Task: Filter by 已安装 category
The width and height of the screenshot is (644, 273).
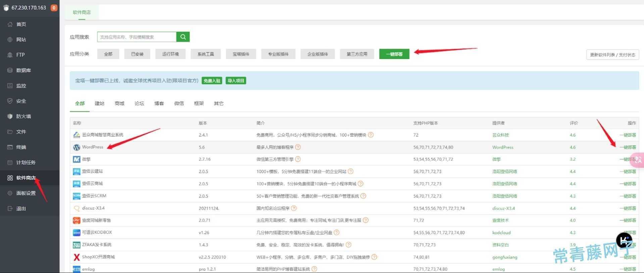Action: coord(137,54)
